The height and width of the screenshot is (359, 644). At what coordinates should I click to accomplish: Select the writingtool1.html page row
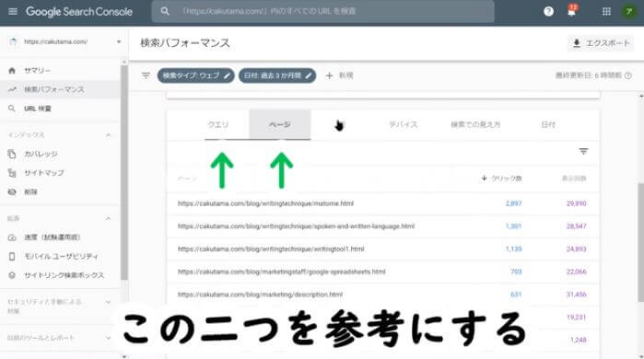tap(382, 249)
